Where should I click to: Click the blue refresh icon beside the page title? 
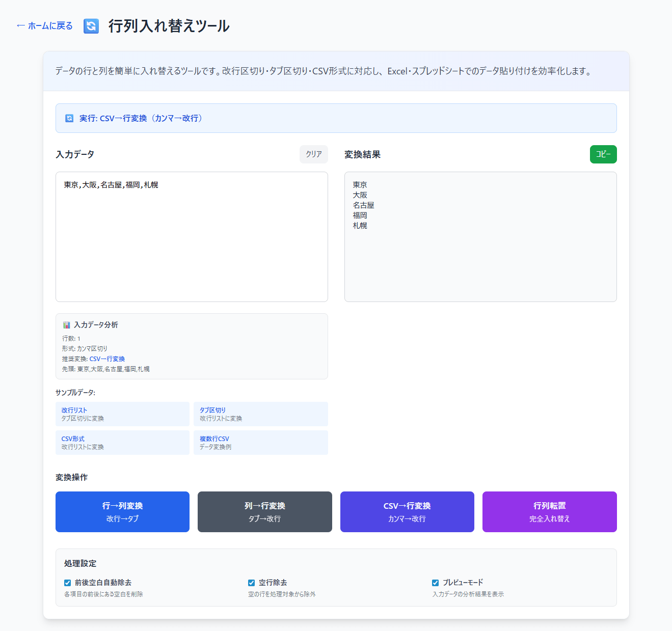pyautogui.click(x=91, y=26)
